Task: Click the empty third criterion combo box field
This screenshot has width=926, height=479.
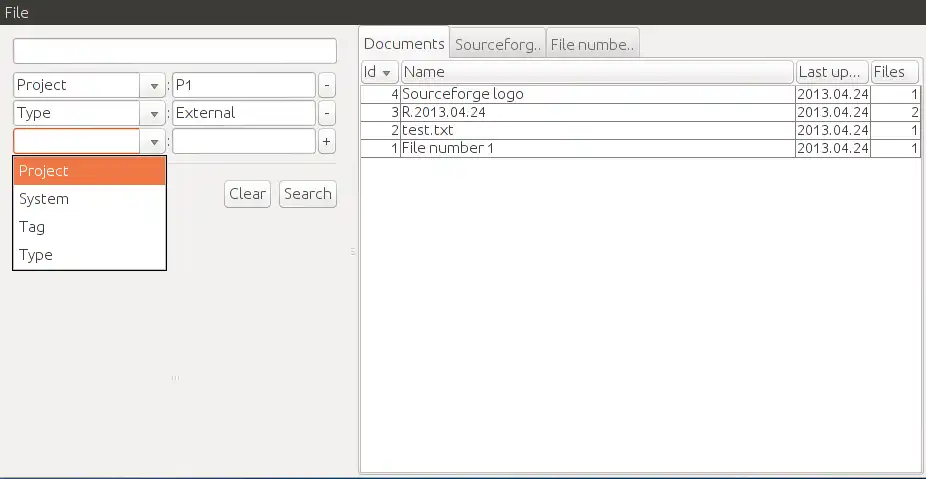Action: 77,142
